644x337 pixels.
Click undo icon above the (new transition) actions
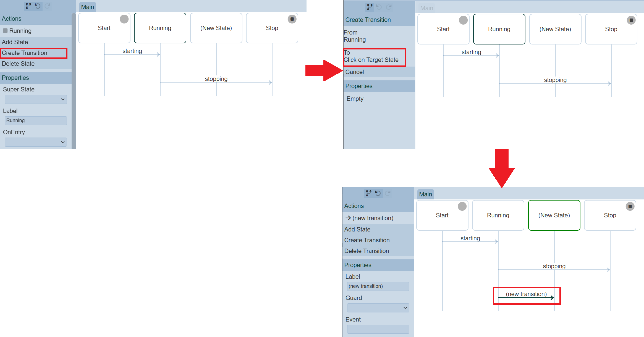378,193
